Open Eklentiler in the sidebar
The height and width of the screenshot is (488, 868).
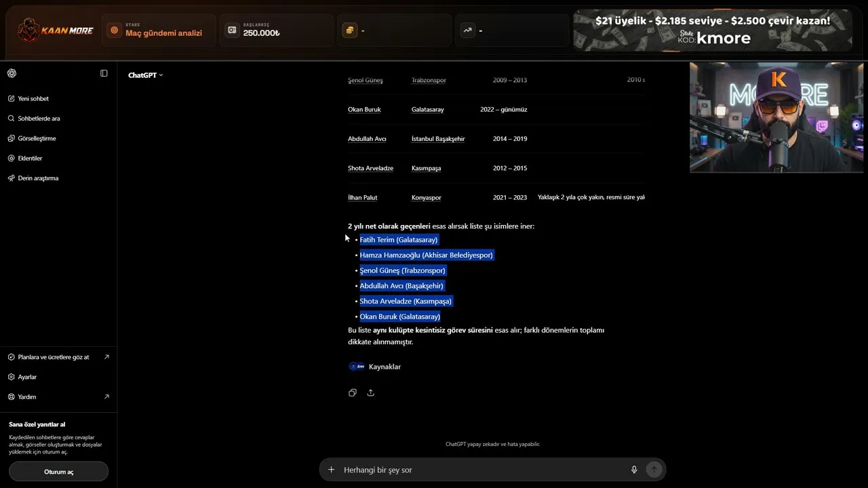click(x=30, y=158)
